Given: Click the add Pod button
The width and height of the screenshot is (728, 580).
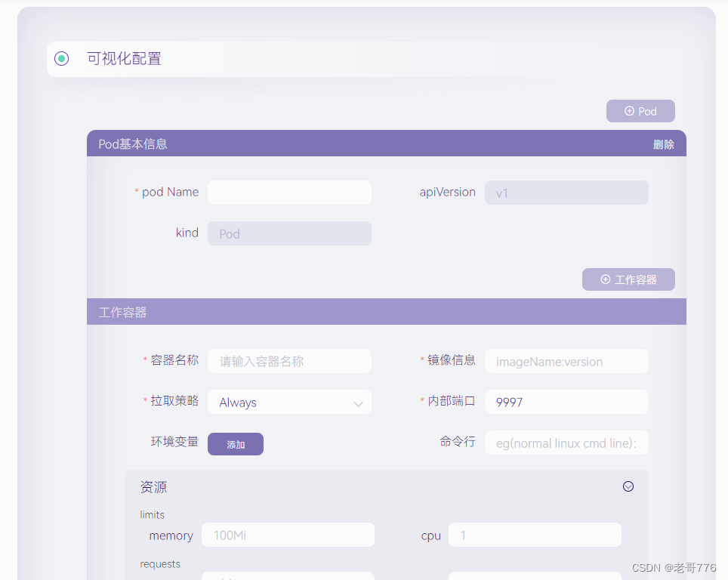Looking at the screenshot, I should 640,111.
